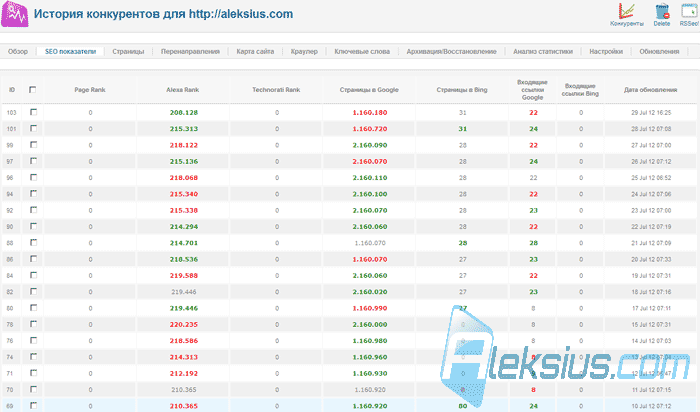The width and height of the screenshot is (700, 412).
Task: Click Alexa Rank value 214.701
Action: pos(183,243)
